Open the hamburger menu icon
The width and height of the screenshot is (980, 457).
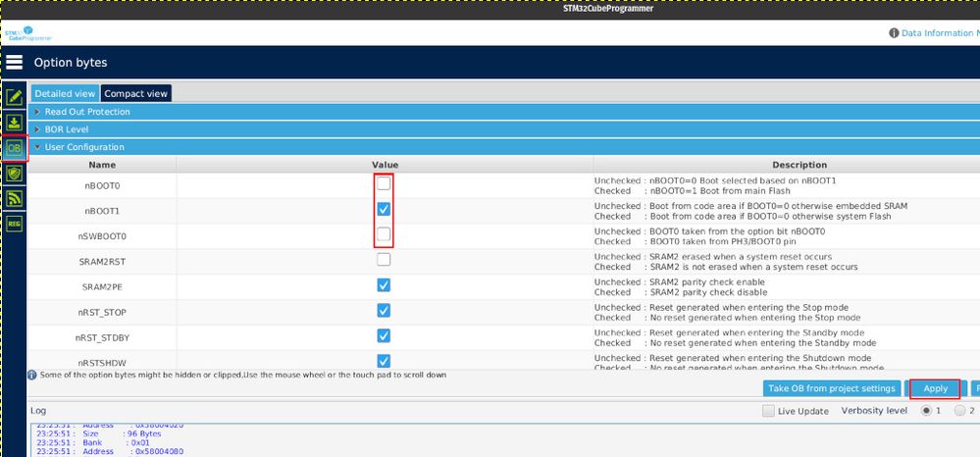[14, 62]
